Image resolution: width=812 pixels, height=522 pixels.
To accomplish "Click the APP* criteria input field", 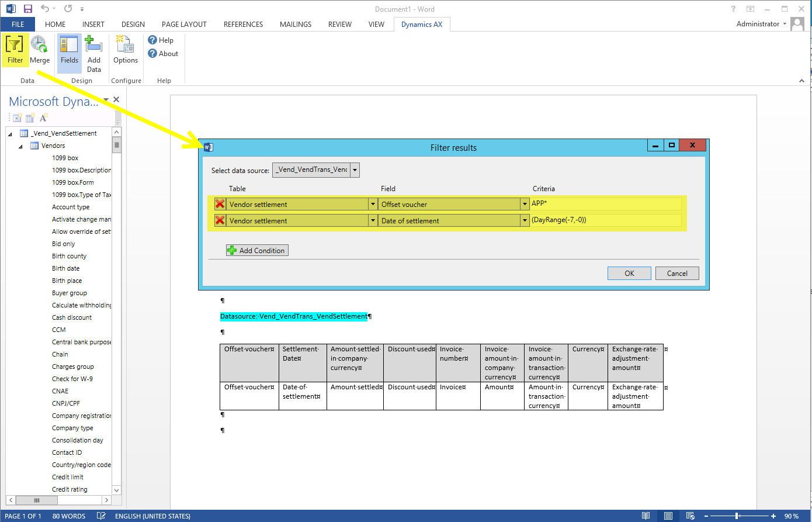I will [x=605, y=204].
